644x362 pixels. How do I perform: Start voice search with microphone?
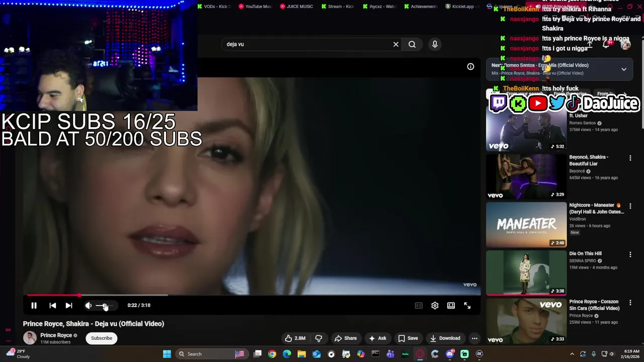point(435,44)
